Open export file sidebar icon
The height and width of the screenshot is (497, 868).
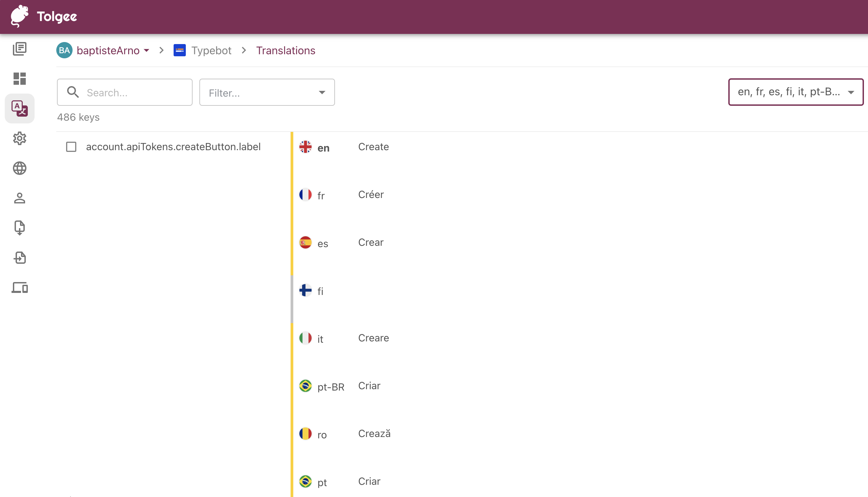(x=19, y=258)
